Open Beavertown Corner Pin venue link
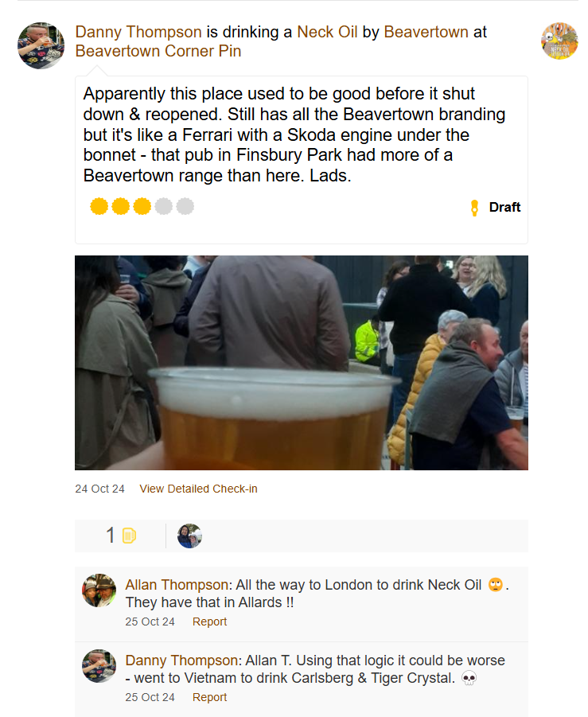The image size is (588, 717). pos(158,52)
